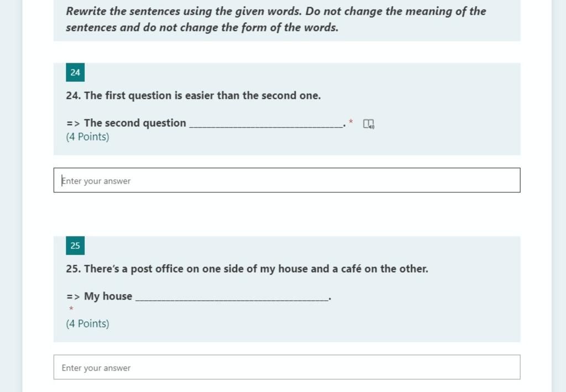The width and height of the screenshot is (566, 392).
Task: Click the italic rewrite instructions text
Action: [276, 19]
